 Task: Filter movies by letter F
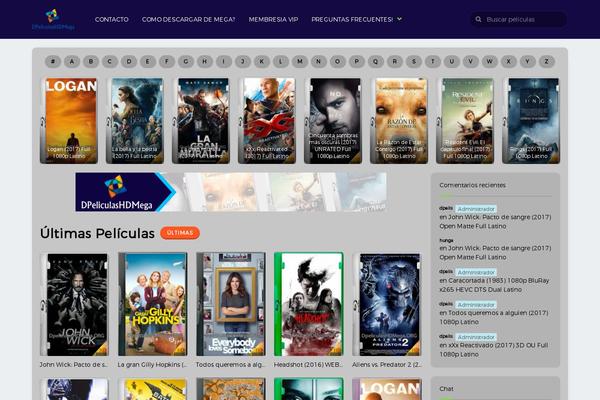[167, 61]
